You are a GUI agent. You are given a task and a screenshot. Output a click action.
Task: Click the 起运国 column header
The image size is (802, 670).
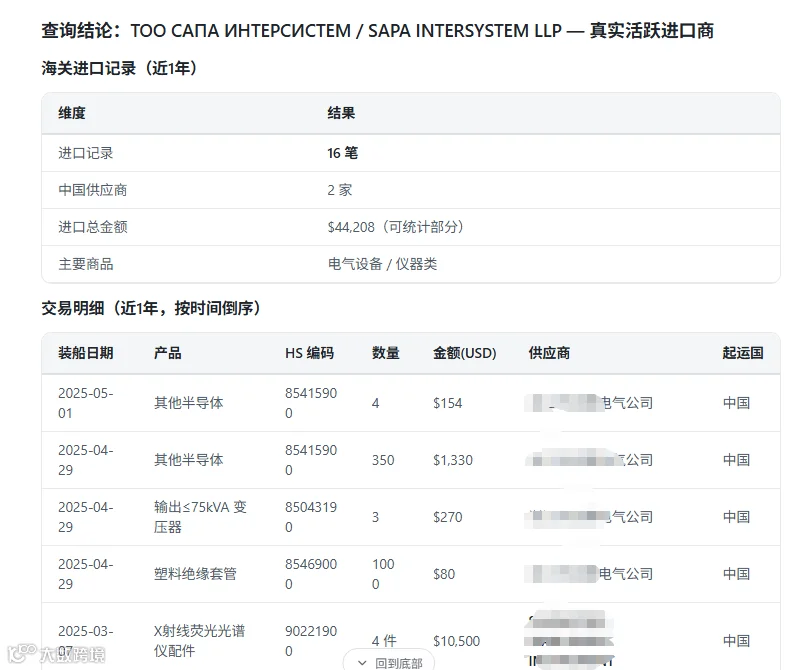point(743,353)
